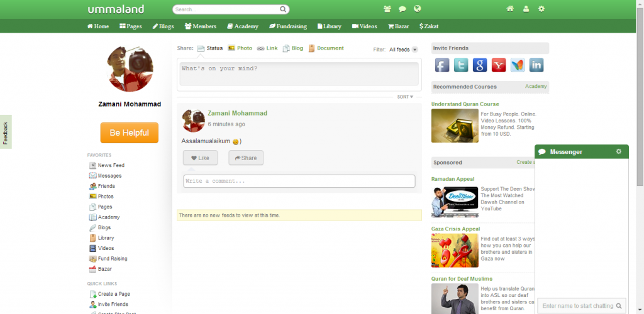Open the Zakat menu item
The height and width of the screenshot is (314, 644).
point(429,26)
